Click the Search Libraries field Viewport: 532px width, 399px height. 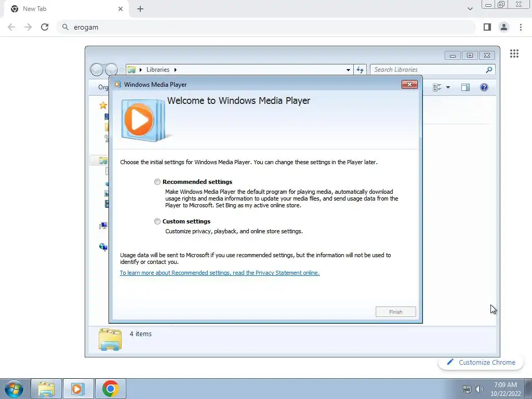coord(433,70)
